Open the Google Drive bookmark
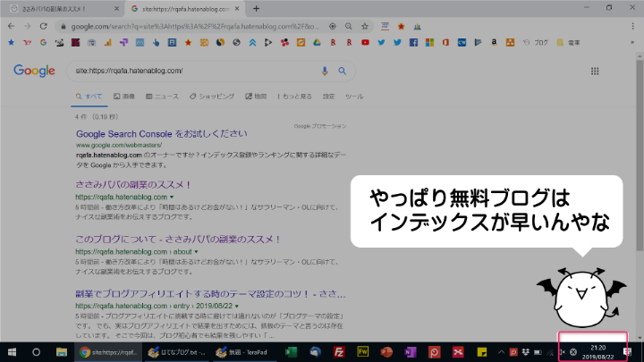The width and height of the screenshot is (644, 362). click(x=317, y=42)
